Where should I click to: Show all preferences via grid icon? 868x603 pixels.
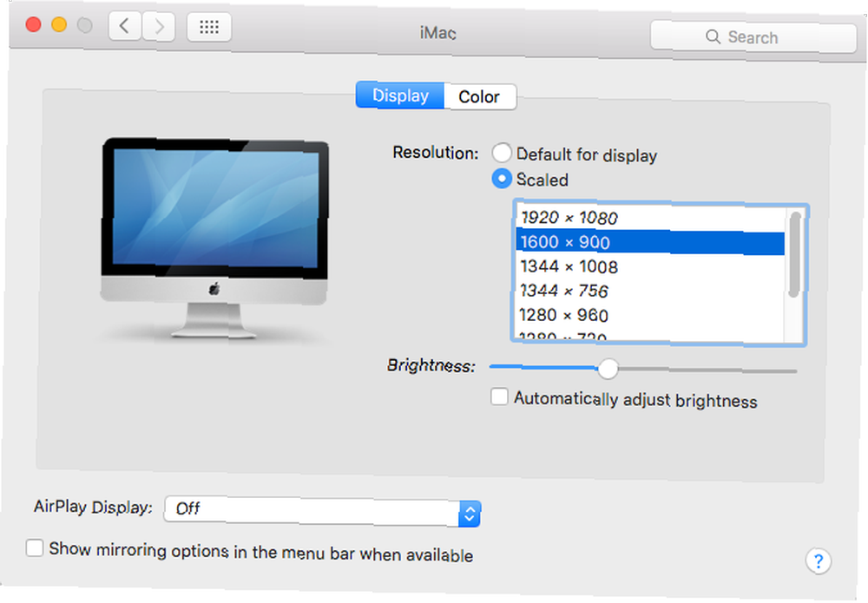[208, 27]
